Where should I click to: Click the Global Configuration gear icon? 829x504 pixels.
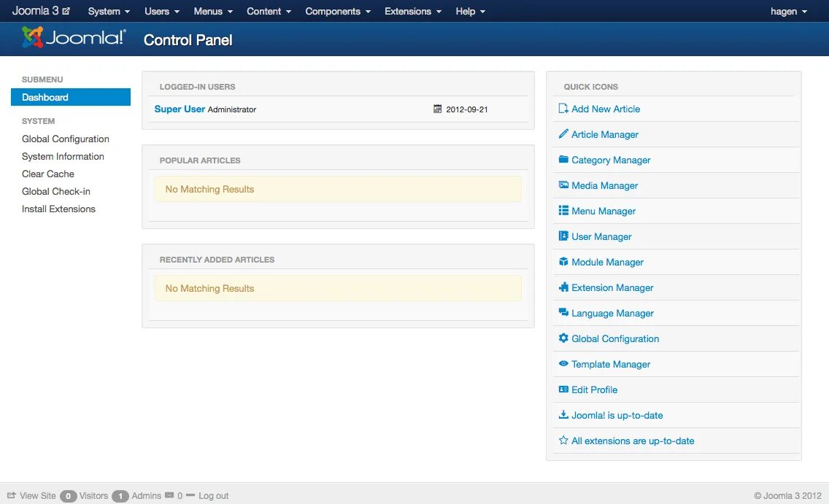563,338
